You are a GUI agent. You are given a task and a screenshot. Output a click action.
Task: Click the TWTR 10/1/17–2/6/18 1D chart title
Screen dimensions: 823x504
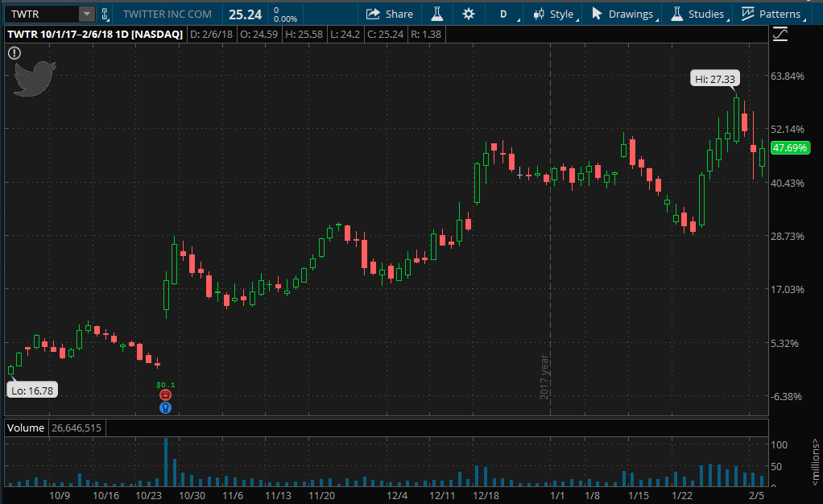[95, 35]
